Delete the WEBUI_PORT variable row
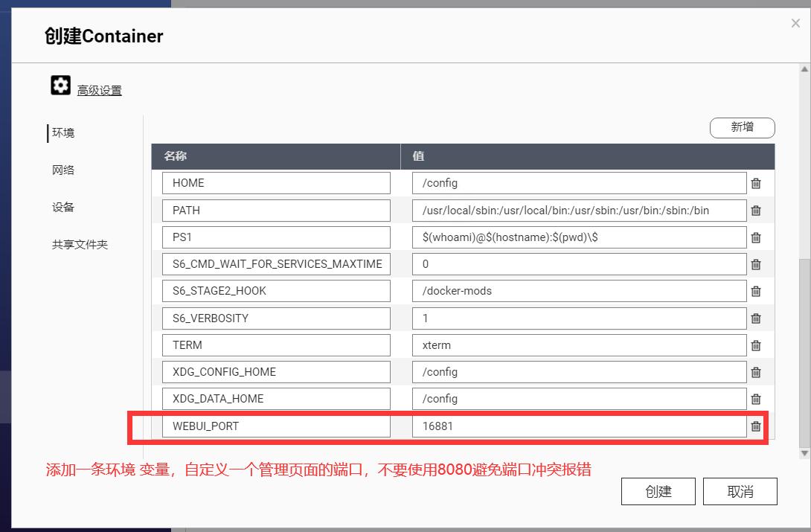This screenshot has height=532, width=811. coord(756,426)
